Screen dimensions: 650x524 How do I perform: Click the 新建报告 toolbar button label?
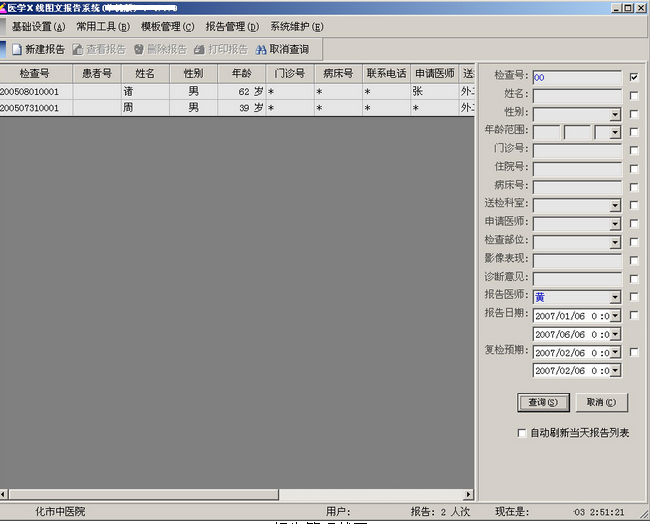[x=45, y=49]
